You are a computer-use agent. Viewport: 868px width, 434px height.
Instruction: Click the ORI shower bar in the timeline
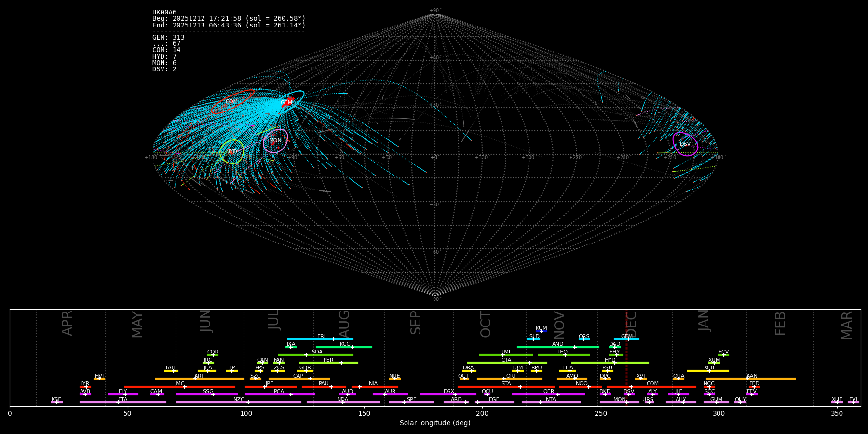coord(510,379)
